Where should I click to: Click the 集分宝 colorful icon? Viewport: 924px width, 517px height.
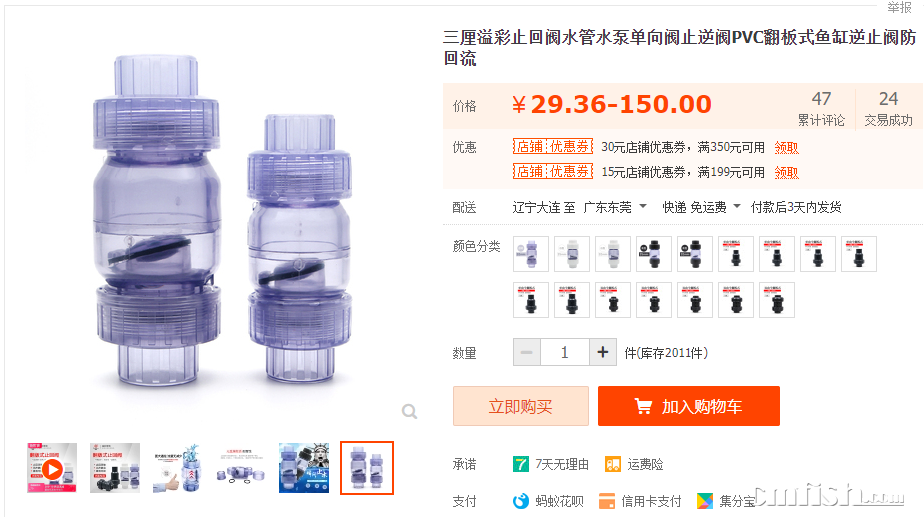click(704, 501)
